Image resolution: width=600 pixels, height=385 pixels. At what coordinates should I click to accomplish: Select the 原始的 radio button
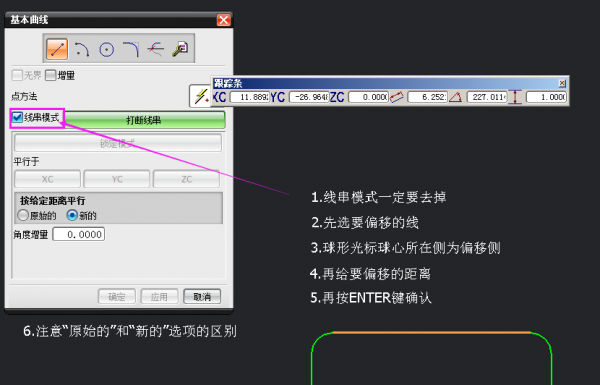click(x=23, y=215)
